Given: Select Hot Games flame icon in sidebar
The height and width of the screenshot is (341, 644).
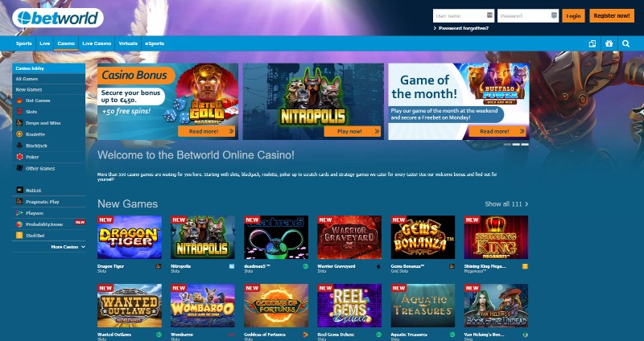Looking at the screenshot, I should (19, 101).
